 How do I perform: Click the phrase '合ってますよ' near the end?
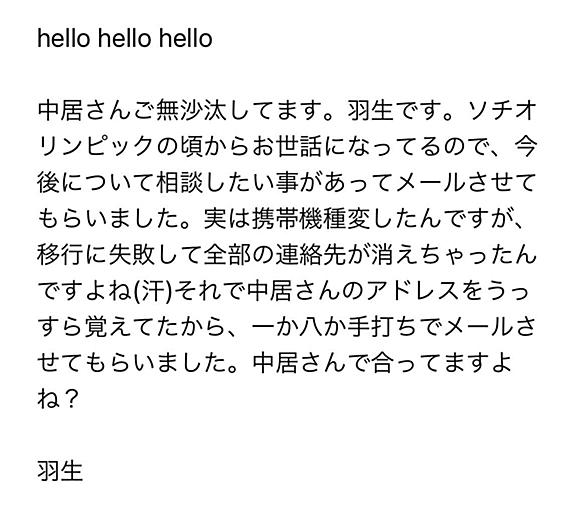(x=442, y=363)
